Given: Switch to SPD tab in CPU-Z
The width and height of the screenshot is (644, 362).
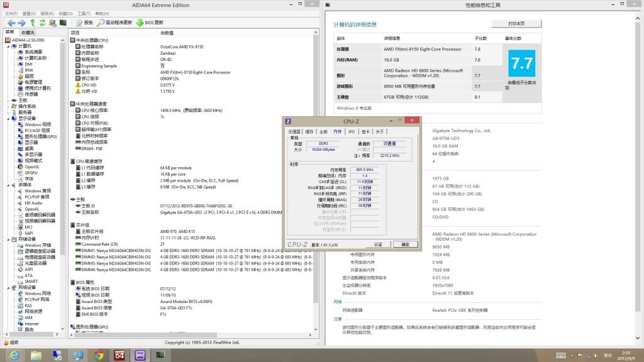Looking at the screenshot, I should [351, 131].
